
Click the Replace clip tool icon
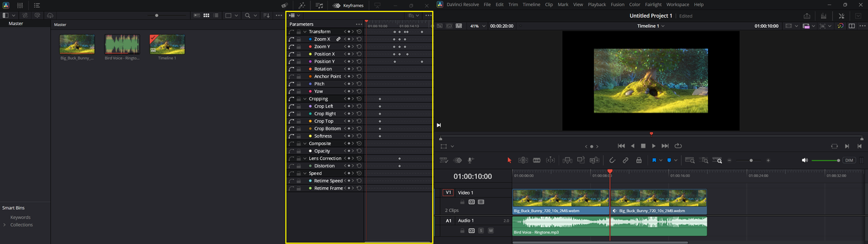pyautogui.click(x=593, y=161)
